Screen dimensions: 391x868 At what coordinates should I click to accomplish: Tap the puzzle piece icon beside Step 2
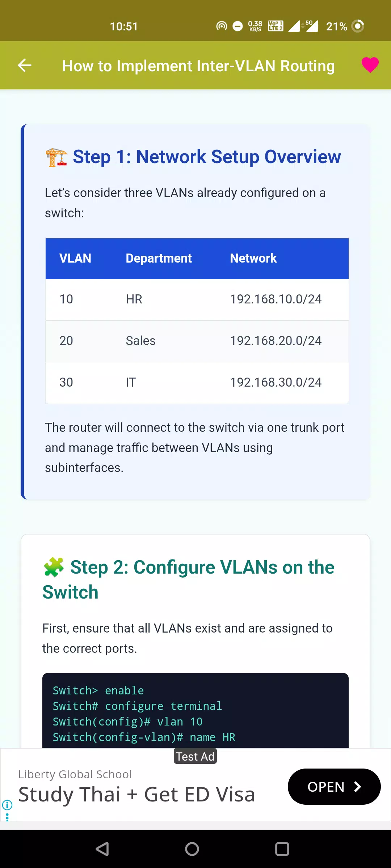[54, 567]
